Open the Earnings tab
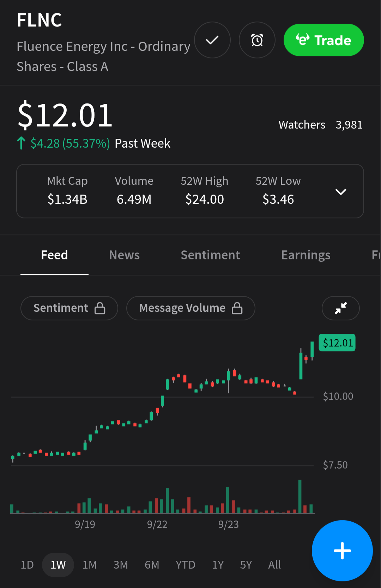This screenshot has height=588, width=381. click(306, 255)
